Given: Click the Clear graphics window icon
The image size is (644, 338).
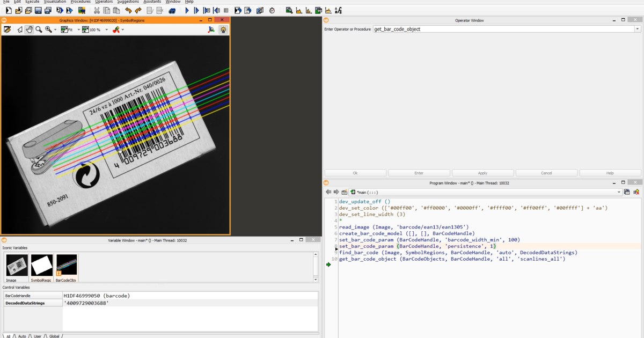Looking at the screenshot, I should coord(8,30).
